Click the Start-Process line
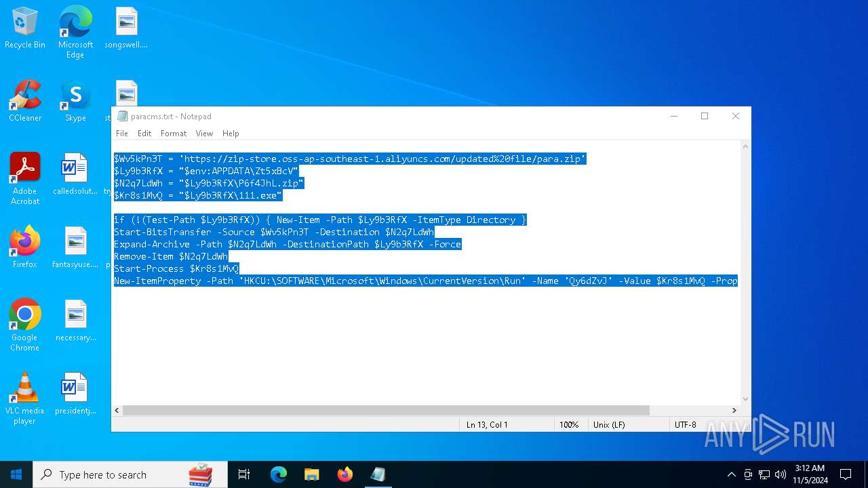The height and width of the screenshot is (488, 868). click(176, 268)
